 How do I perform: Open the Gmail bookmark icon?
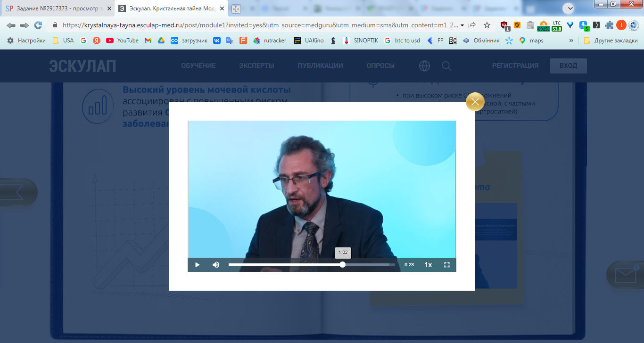pos(148,41)
